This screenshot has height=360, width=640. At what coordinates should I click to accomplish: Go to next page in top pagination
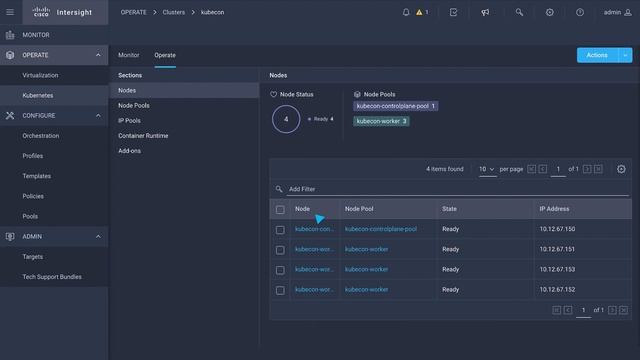coord(587,169)
